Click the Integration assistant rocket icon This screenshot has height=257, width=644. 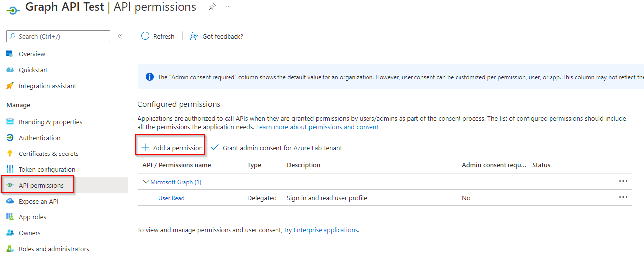pyautogui.click(x=10, y=86)
